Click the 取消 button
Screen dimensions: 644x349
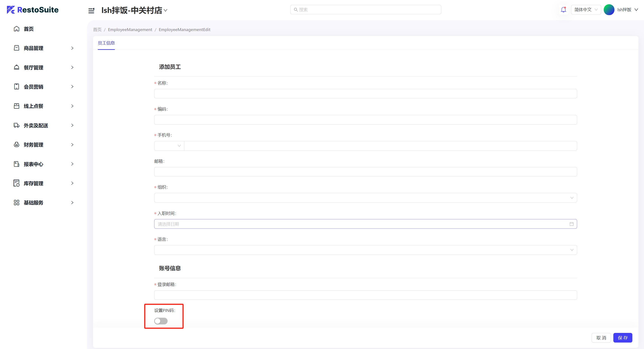(x=601, y=338)
